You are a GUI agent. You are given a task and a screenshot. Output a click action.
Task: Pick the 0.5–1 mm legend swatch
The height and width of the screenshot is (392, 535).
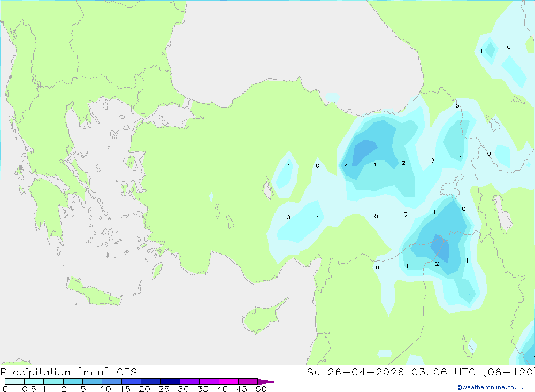click(34, 381)
